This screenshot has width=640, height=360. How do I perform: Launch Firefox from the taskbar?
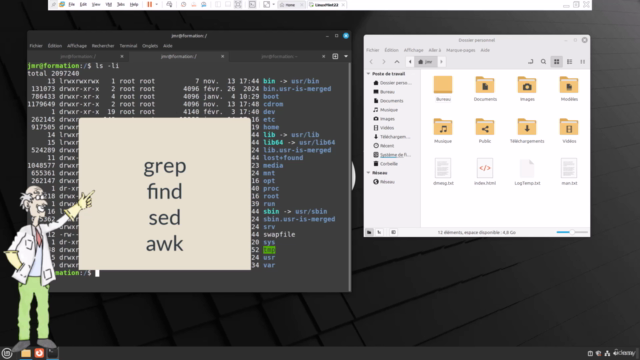pos(39,353)
